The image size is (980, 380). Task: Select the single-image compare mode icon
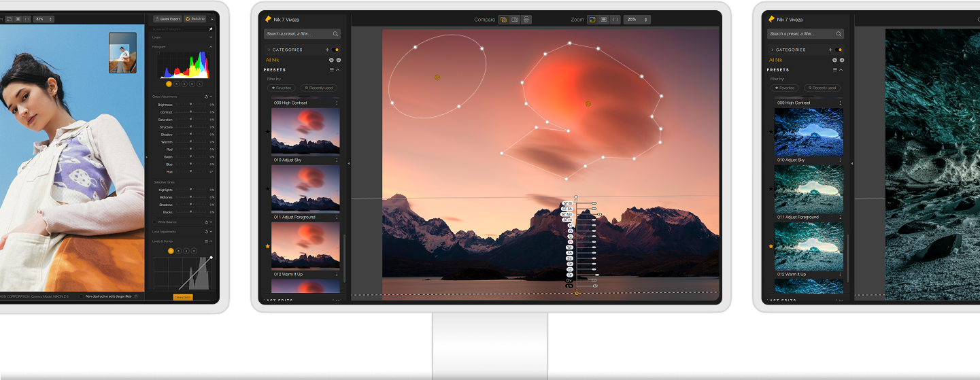[503, 20]
